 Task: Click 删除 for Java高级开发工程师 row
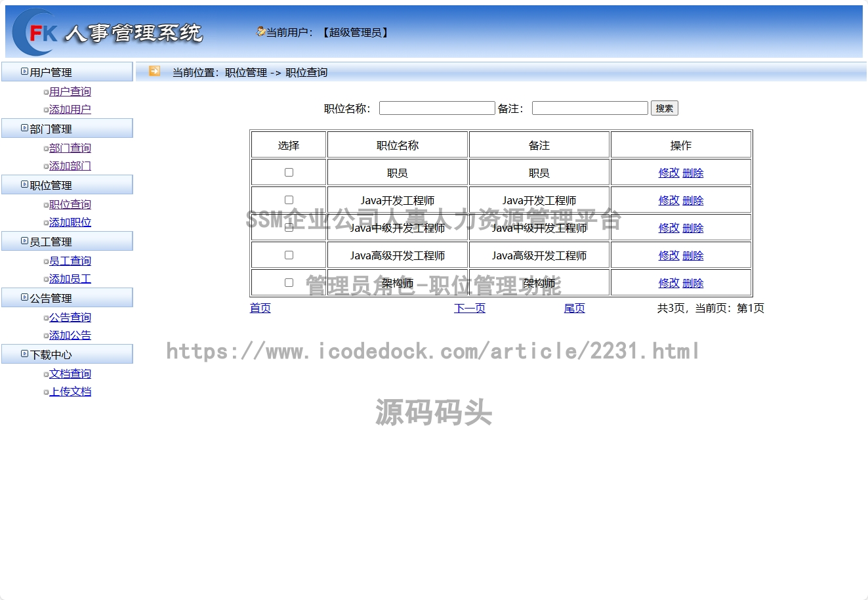point(693,255)
